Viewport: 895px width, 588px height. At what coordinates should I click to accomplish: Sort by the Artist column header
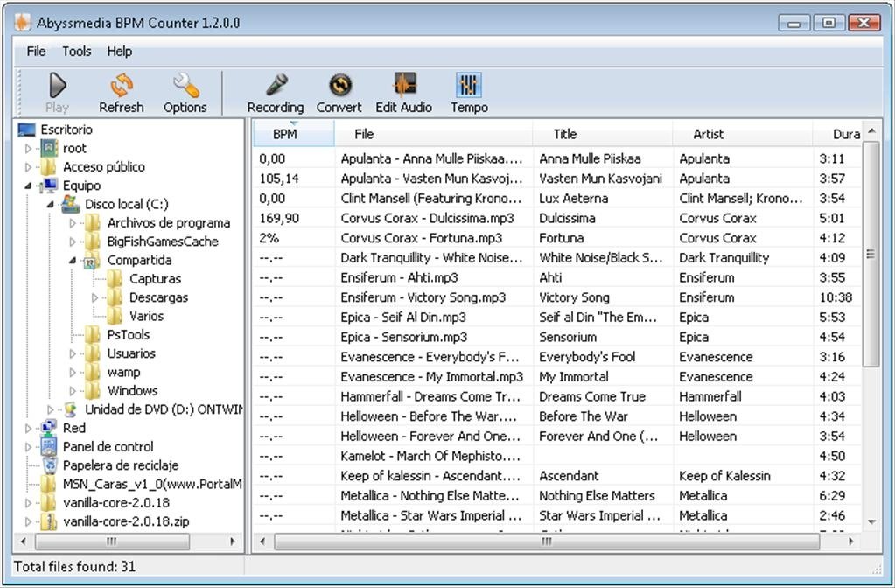[x=742, y=134]
